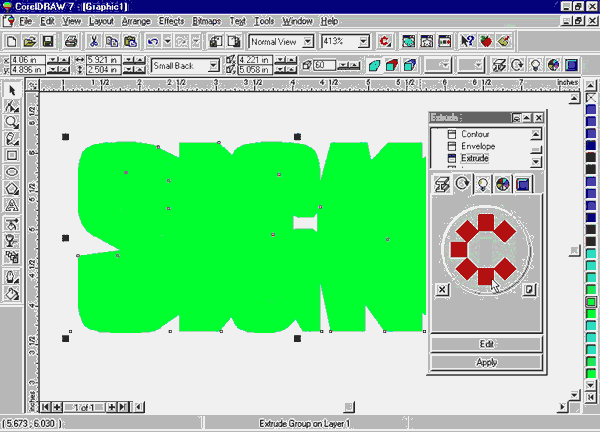This screenshot has height=432, width=600.
Task: Select the Freehand drawing tool
Action: tap(12, 139)
